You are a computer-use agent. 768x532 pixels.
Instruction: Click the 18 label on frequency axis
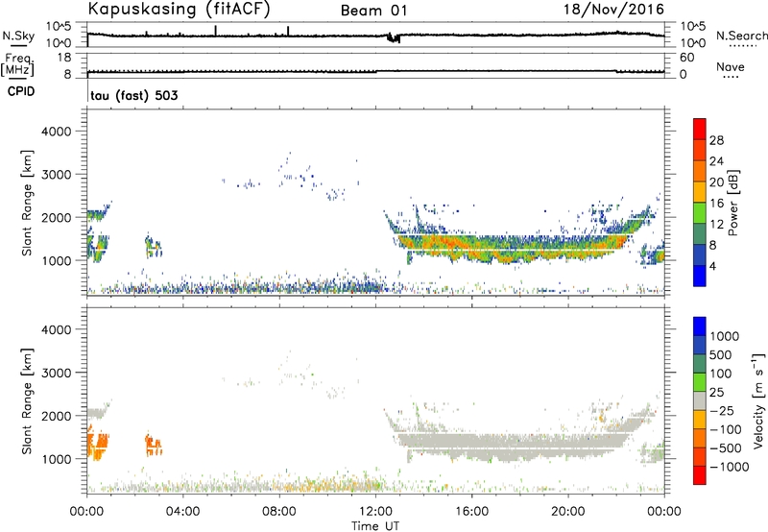point(64,58)
